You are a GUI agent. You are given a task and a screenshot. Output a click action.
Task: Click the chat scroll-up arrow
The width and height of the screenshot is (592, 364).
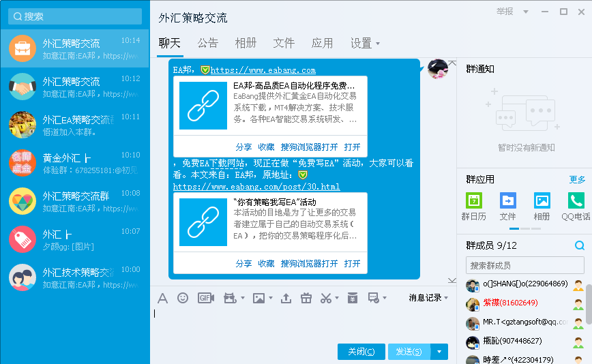click(452, 63)
